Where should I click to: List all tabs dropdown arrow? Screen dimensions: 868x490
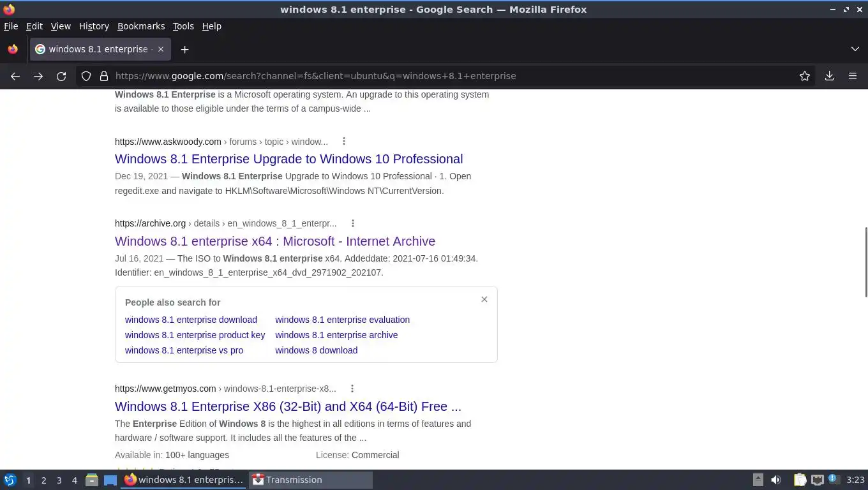pos(855,49)
